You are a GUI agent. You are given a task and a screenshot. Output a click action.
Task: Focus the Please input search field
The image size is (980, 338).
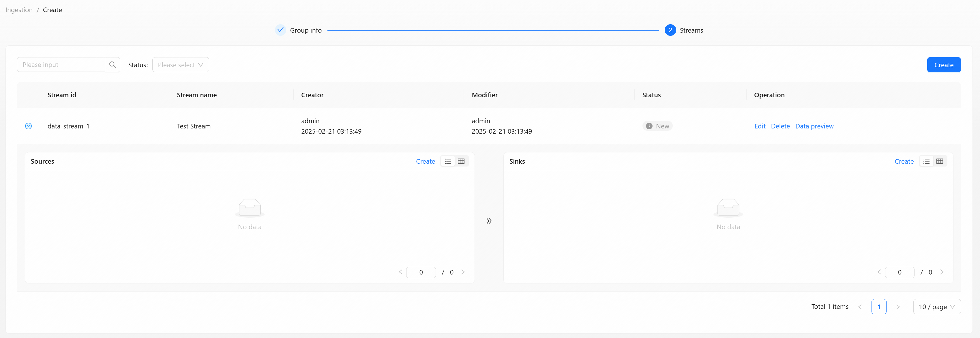(61, 65)
